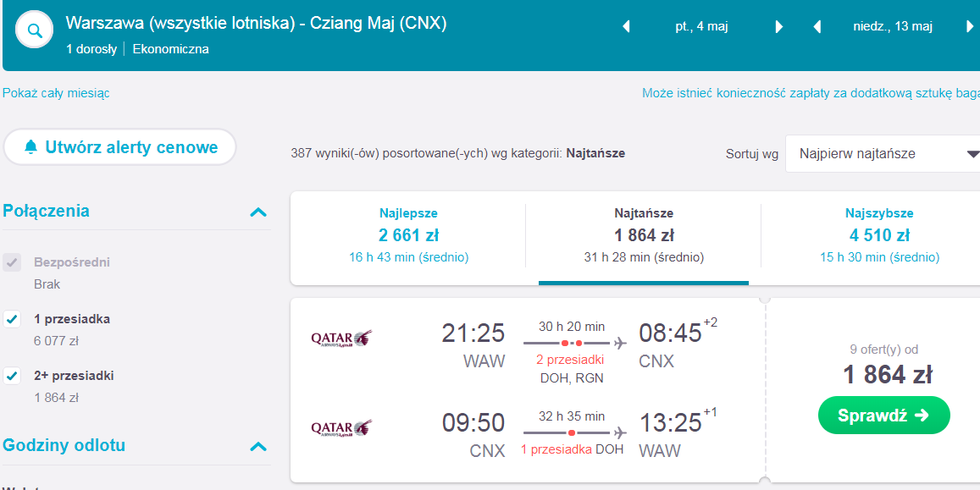Collapse the Godziny odlotu section
Viewport: 980px width, 490px height.
click(x=258, y=446)
